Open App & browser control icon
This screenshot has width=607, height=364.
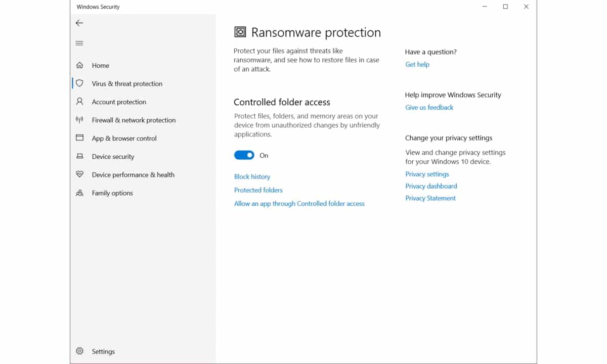click(x=79, y=138)
